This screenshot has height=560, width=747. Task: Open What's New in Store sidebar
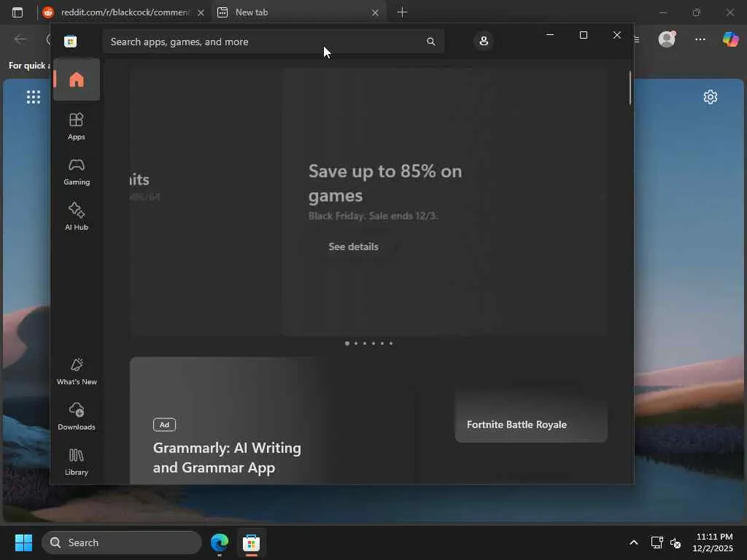(x=76, y=371)
